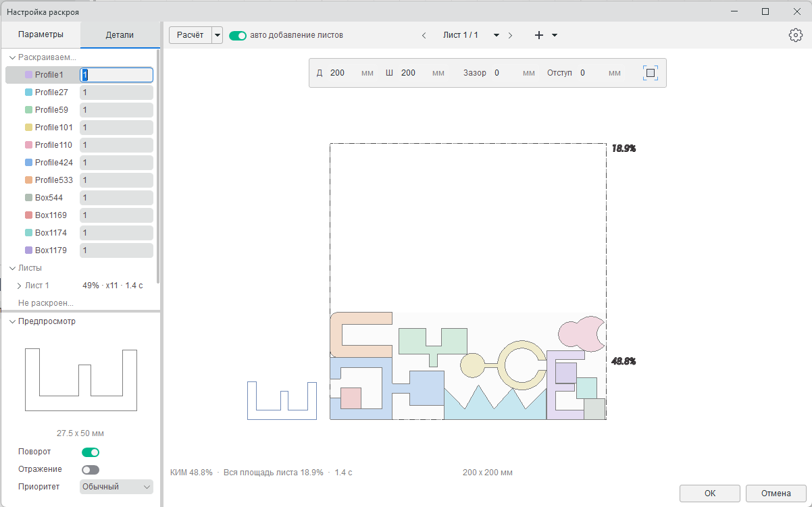812x507 pixels.
Task: Select the Profile110 item in list
Action: [54, 145]
